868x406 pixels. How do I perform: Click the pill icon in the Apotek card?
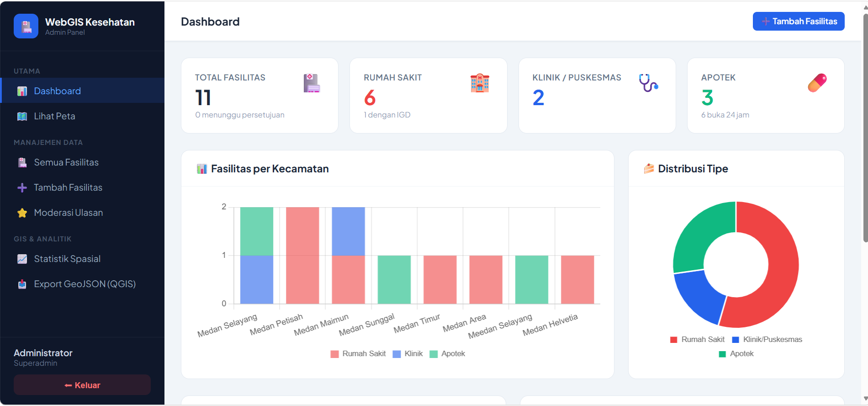pos(817,83)
